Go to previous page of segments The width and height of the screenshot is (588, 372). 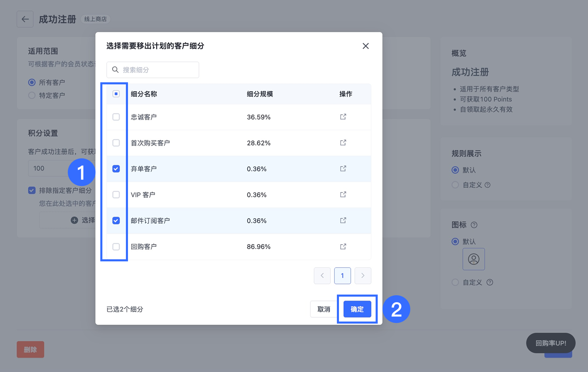[x=322, y=276]
